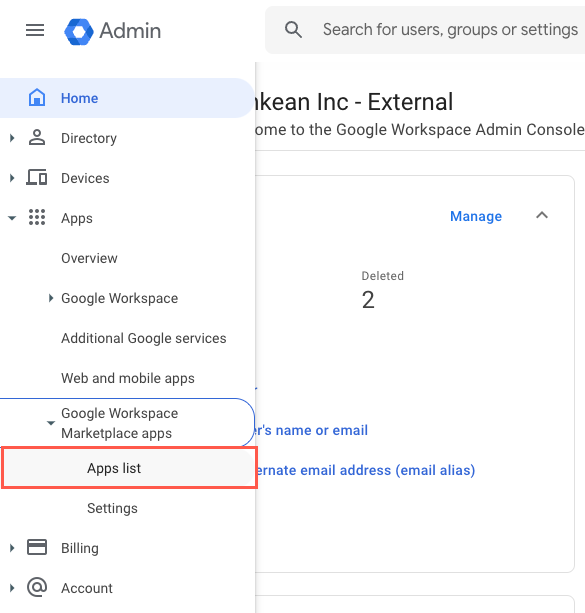Expand the Directory section arrow
Viewport: 585px width, 613px height.
pyautogui.click(x=12, y=138)
